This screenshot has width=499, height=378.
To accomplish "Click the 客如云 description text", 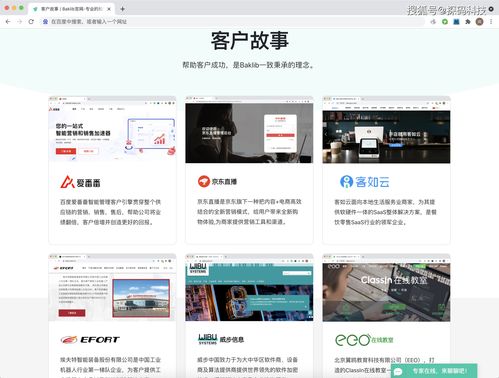I will tap(386, 212).
